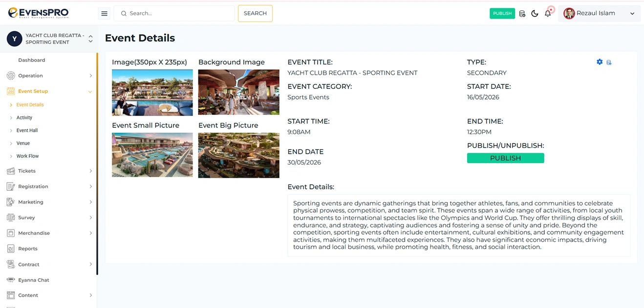Image resolution: width=644 pixels, height=308 pixels.
Task: Expand the Registration menu chevron
Action: [x=91, y=186]
